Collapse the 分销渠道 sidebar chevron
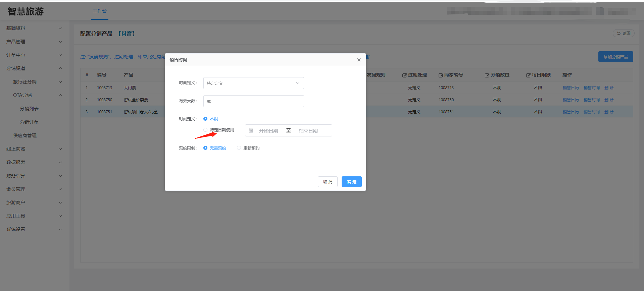Viewport: 644px width, 291px height. tap(60, 68)
